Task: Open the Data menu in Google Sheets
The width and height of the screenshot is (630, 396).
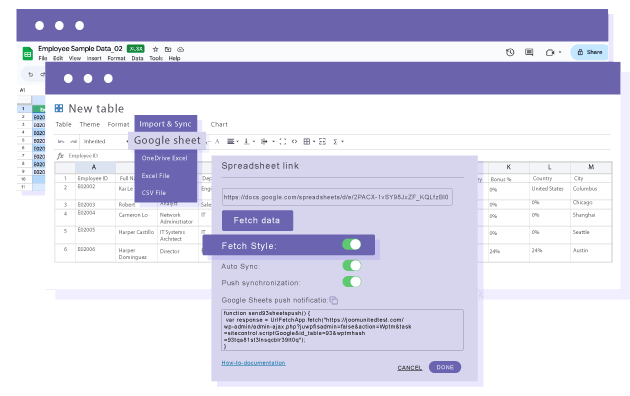Action: 137,58
